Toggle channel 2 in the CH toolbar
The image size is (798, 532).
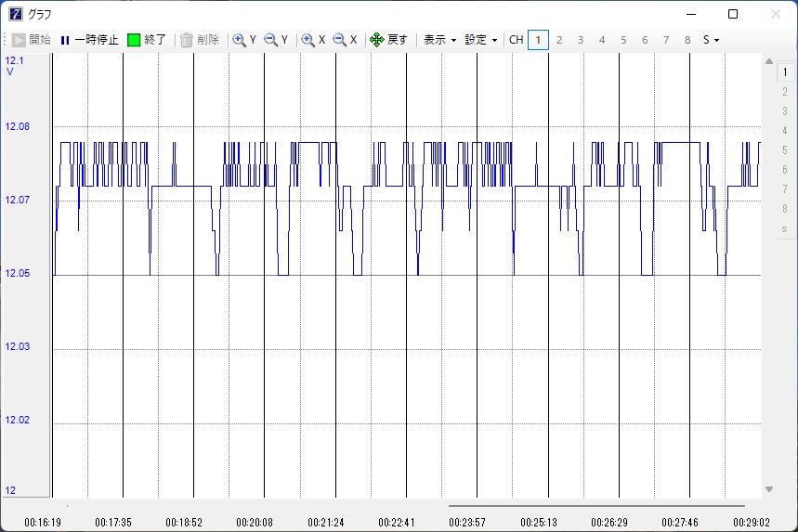[559, 40]
